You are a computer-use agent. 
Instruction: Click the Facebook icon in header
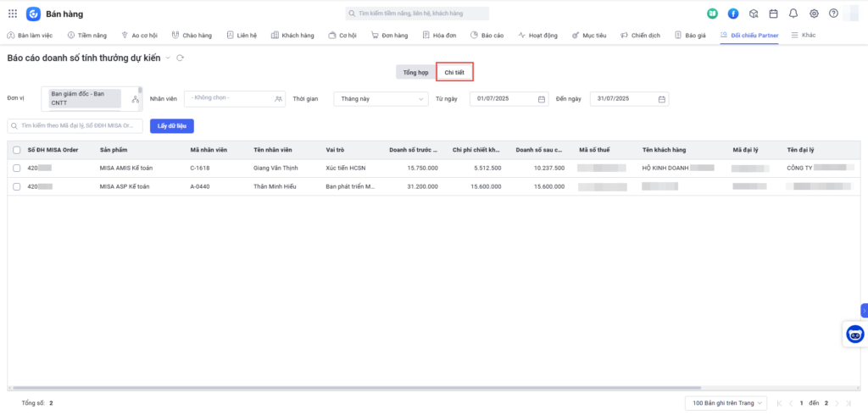(733, 14)
